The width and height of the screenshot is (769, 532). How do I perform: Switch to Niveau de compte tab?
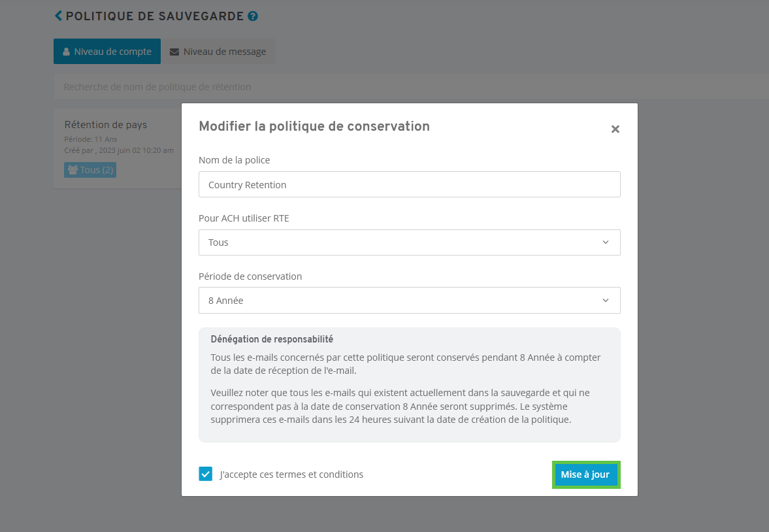click(x=107, y=52)
